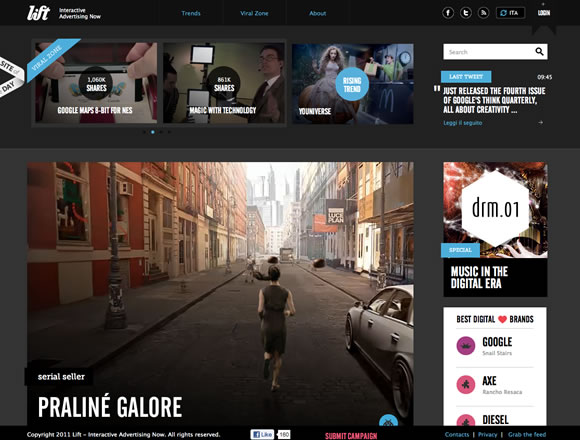Click the 09:45 tweet timestamp
The height and width of the screenshot is (440, 580).
(x=544, y=77)
